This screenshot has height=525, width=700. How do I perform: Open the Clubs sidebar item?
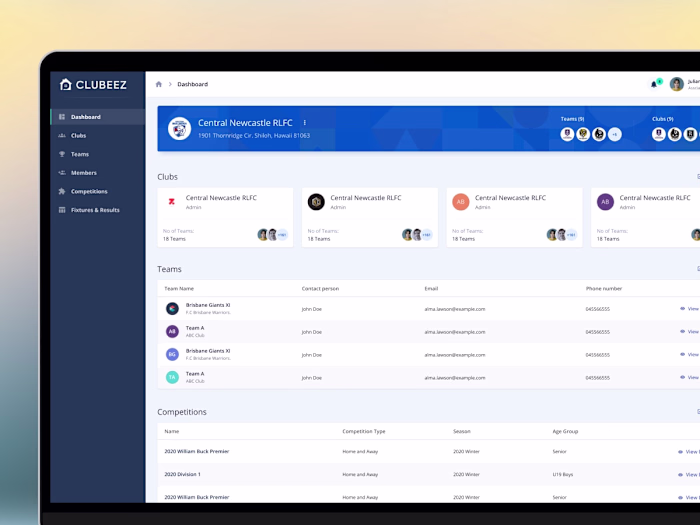[98, 136]
